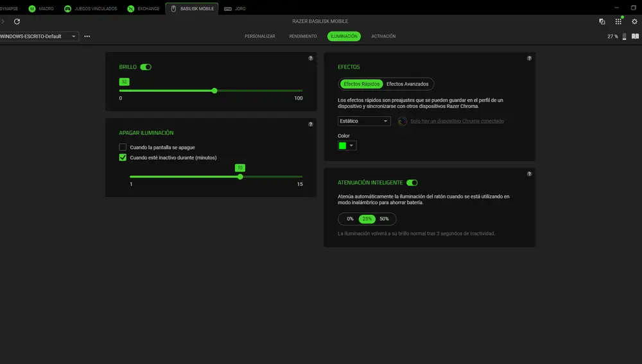642x364 pixels.
Task: Click the refresh icon
Action: point(17,21)
